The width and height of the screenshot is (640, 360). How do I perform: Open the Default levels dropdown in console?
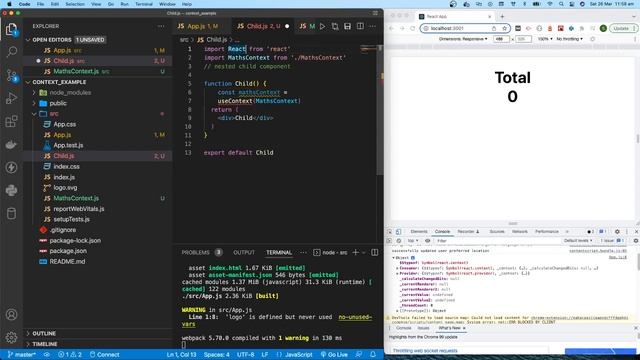click(x=578, y=241)
